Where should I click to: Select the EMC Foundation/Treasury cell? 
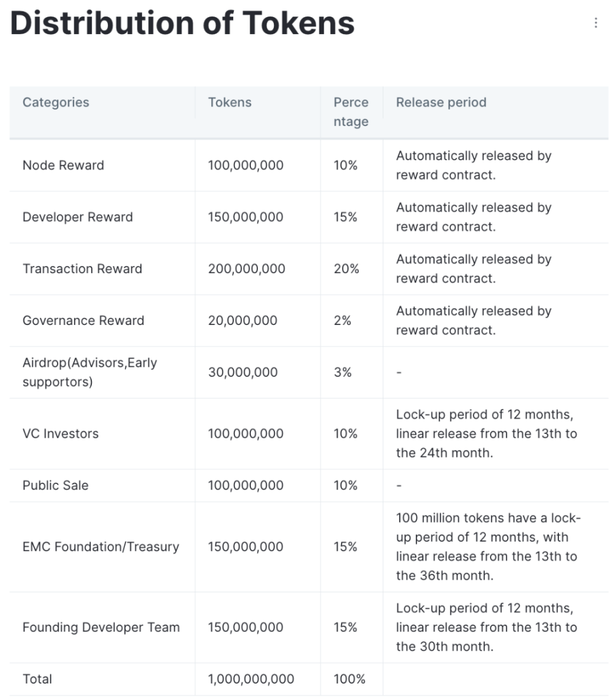click(x=101, y=547)
